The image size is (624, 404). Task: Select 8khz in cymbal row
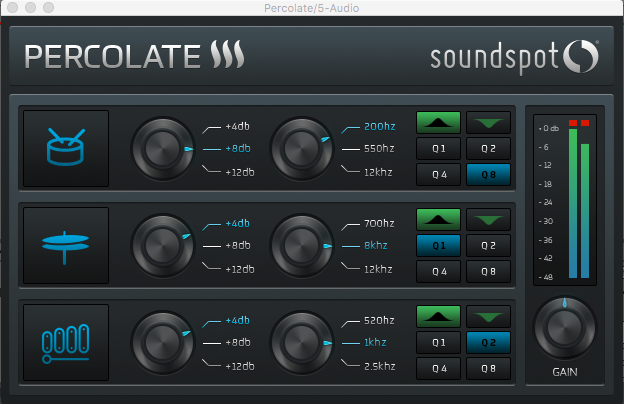(x=376, y=246)
